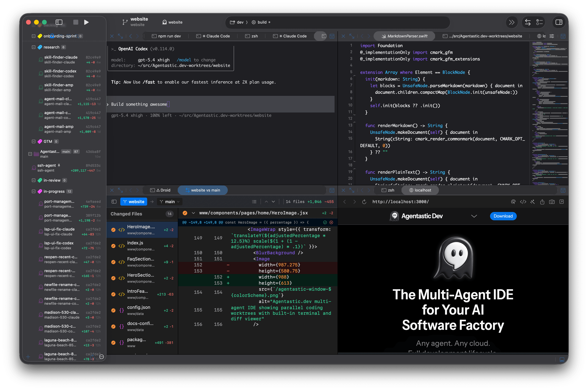Click the /model link in Codex header
The height and width of the screenshot is (390, 588).
pos(184,60)
